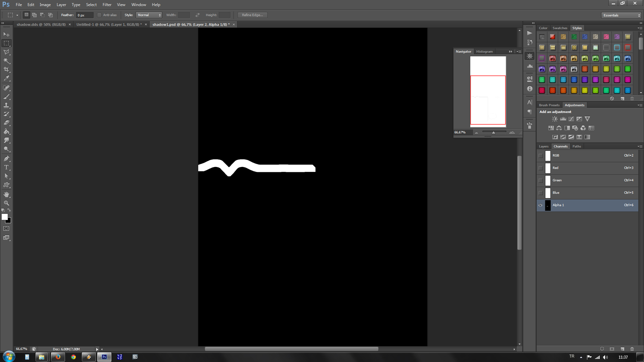Show the Red channel visibility
Screen dimensions: 644x362
(540, 168)
